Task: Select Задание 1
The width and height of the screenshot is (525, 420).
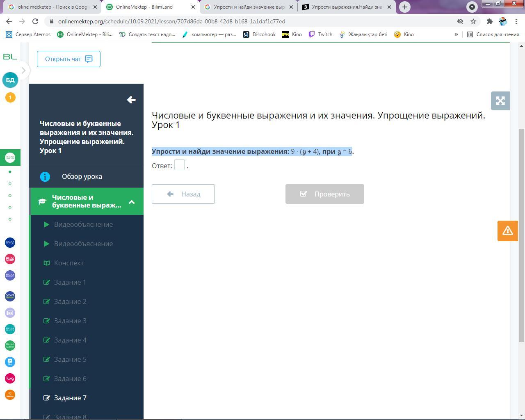Action: coord(70,282)
